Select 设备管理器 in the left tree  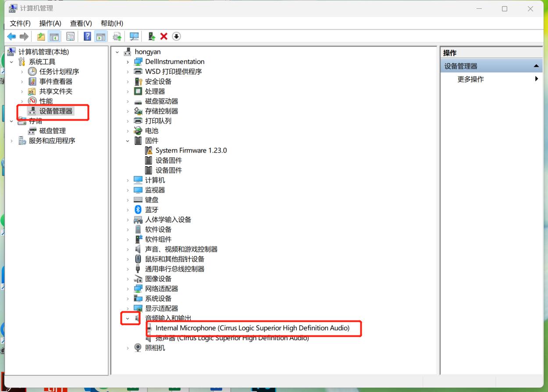56,111
